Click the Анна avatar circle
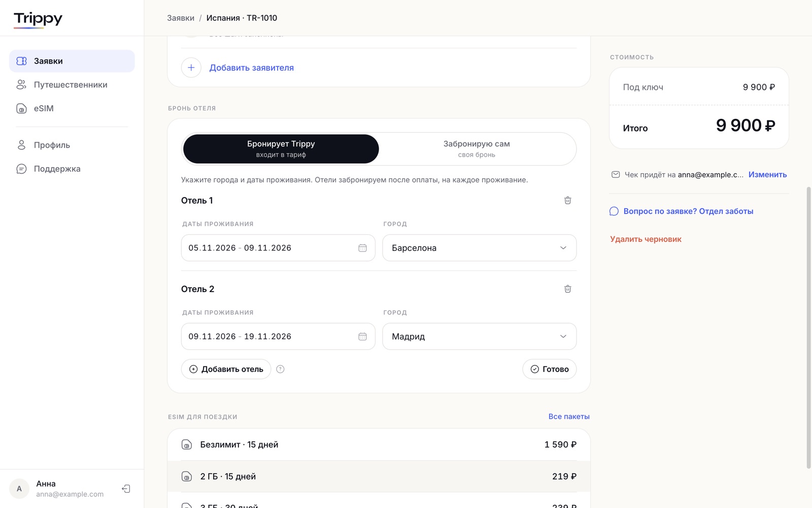 (x=19, y=489)
